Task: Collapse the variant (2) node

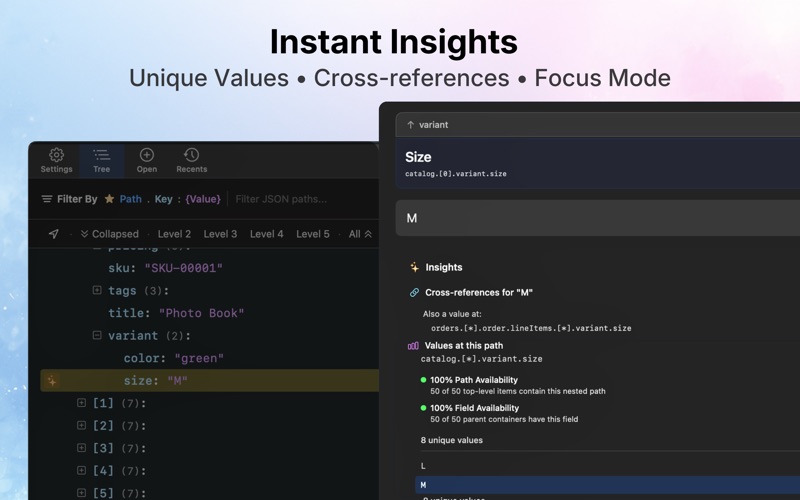Action: [97, 335]
